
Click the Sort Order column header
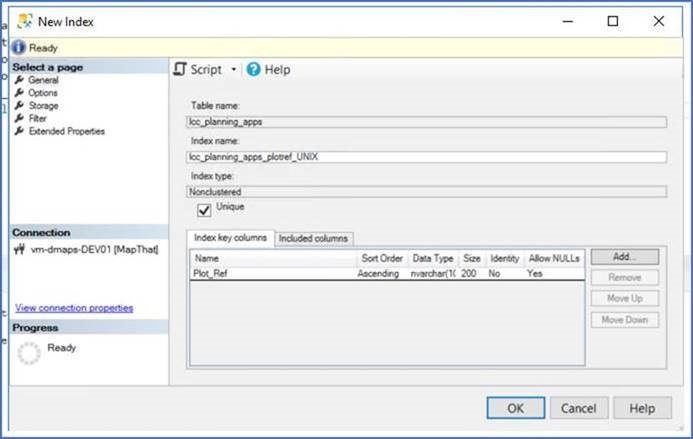point(382,258)
